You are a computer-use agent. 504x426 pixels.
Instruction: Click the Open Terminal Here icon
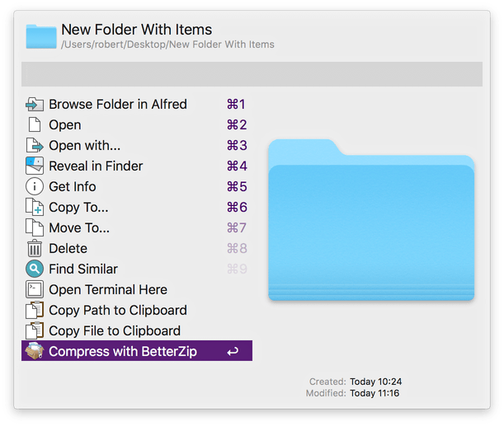35,290
